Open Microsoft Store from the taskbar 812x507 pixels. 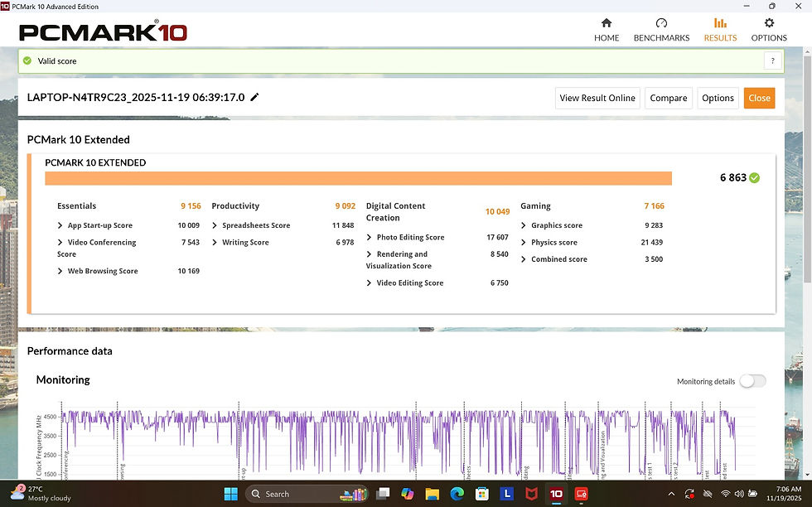[x=482, y=494]
